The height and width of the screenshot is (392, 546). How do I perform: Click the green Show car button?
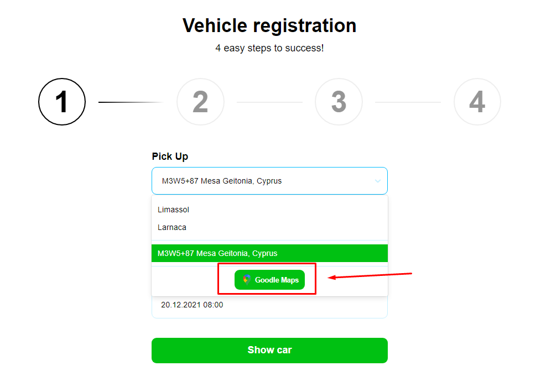pos(269,350)
